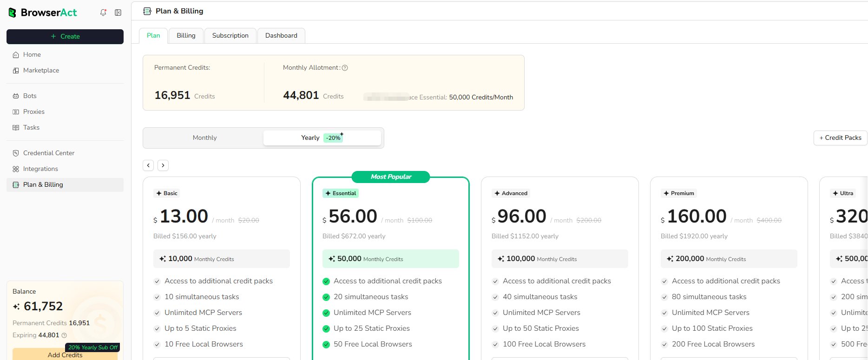This screenshot has height=360, width=868.
Task: Click green check beside 20 simultaneous tasks
Action: coord(326,297)
